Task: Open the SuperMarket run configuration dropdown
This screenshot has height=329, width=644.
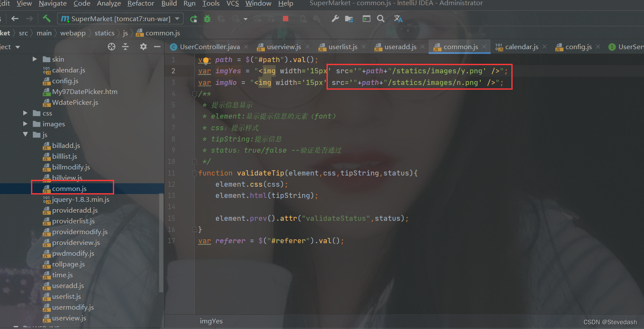Action: click(121, 19)
